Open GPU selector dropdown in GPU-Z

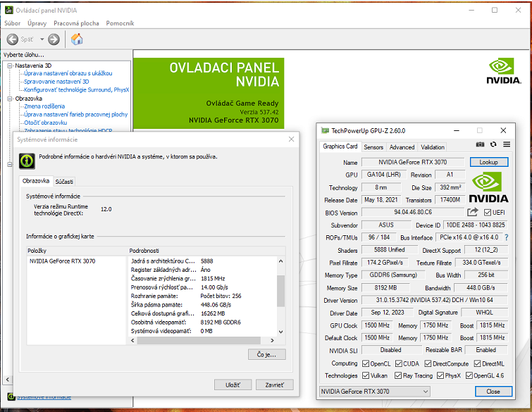pyautogui.click(x=375, y=392)
